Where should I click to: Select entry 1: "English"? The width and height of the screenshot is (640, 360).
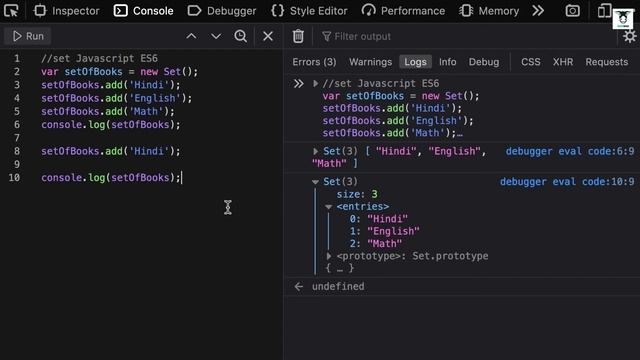tap(384, 231)
